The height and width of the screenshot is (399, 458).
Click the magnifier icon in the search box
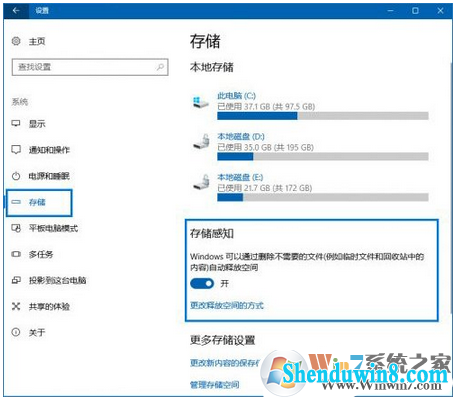click(x=160, y=67)
